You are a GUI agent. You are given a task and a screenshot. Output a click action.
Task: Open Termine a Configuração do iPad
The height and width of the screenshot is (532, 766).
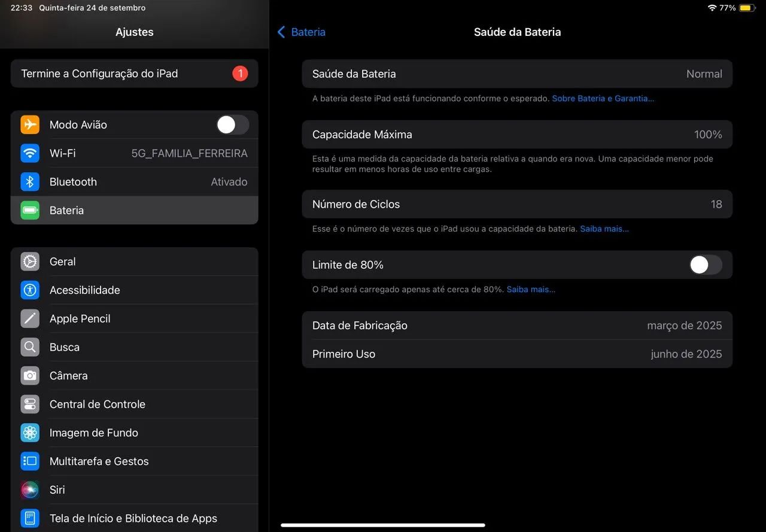click(x=135, y=74)
